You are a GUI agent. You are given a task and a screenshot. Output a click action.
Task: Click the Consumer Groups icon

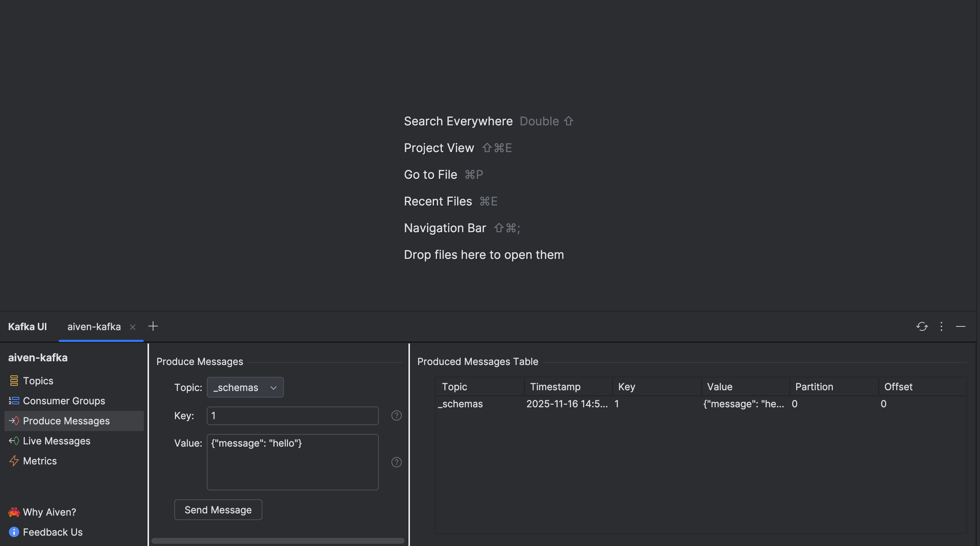pos(14,401)
